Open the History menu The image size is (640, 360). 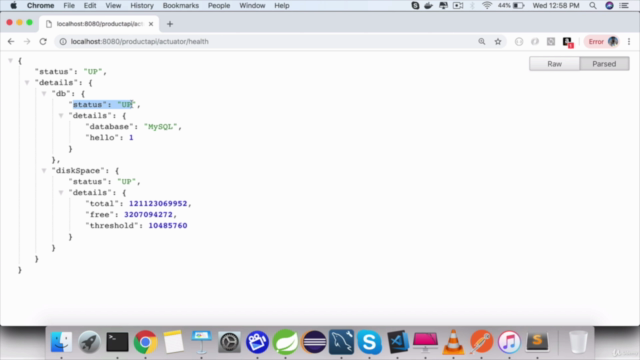142,6
